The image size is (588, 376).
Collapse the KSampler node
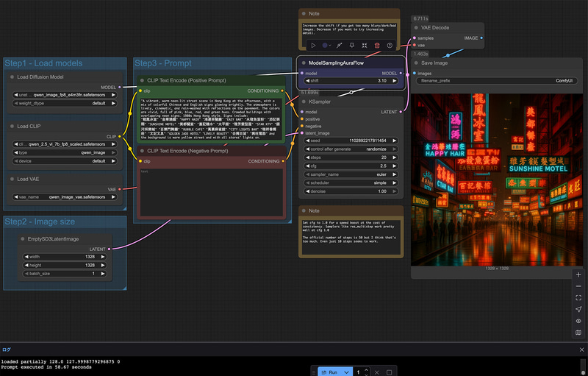(x=304, y=102)
